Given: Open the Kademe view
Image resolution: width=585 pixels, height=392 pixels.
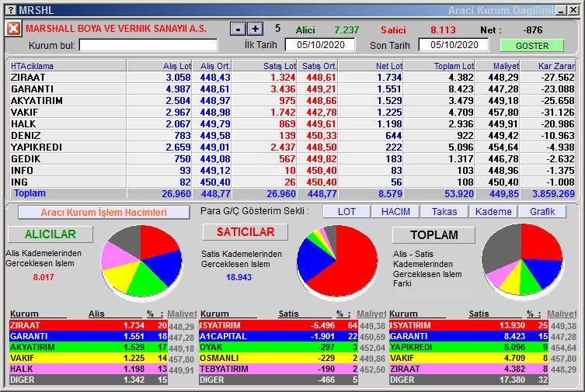Looking at the screenshot, I should (x=493, y=212).
